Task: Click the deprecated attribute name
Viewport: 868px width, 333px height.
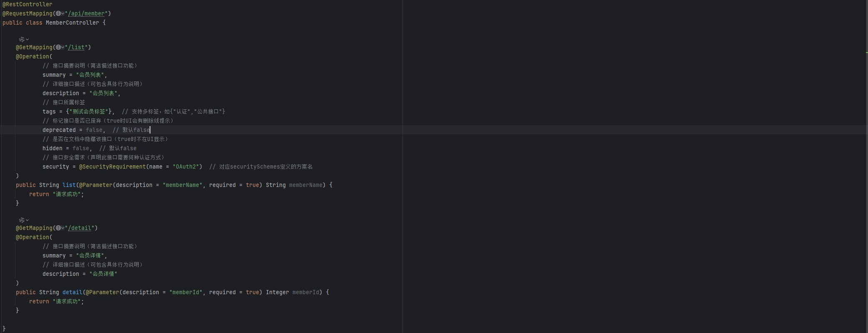Action: 59,130
